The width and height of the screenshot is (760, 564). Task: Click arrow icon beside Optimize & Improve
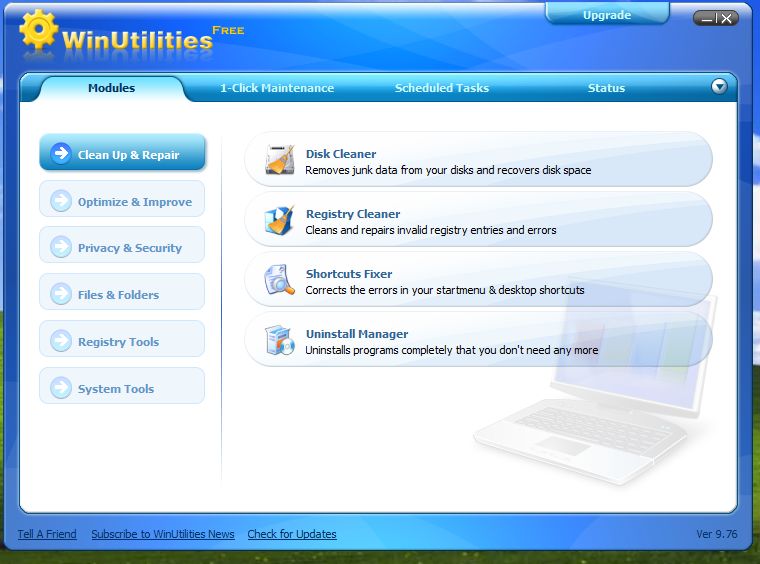pos(61,201)
